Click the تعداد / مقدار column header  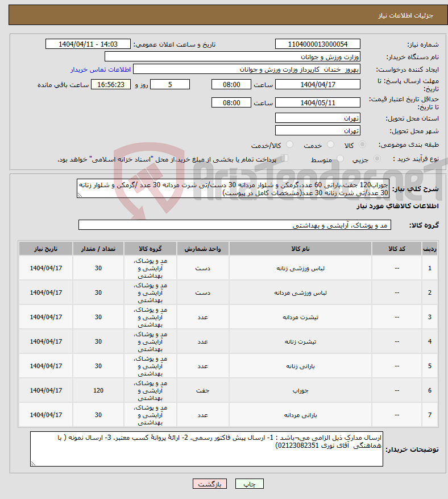click(98, 249)
